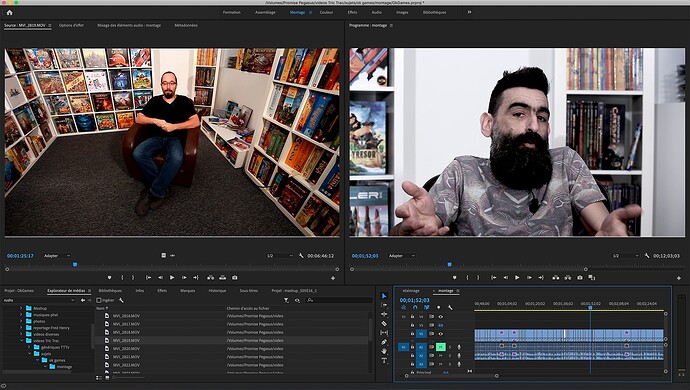Play the Program monitor sequence
690x390 pixels.
click(x=517, y=278)
